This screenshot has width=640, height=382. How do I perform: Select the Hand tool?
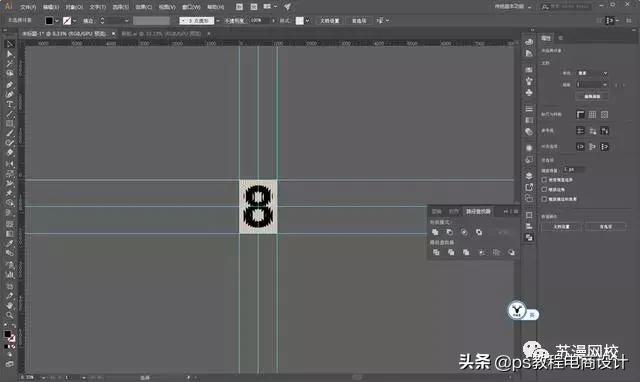(10, 305)
